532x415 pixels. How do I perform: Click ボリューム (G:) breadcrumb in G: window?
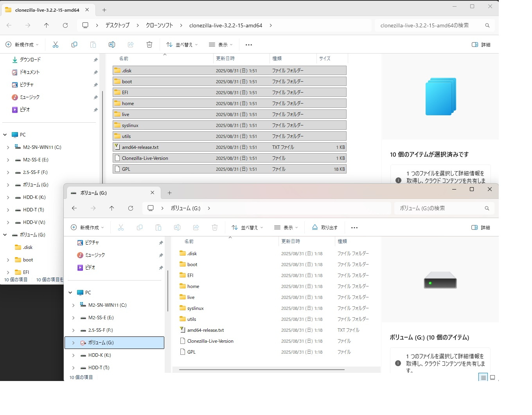click(x=185, y=208)
